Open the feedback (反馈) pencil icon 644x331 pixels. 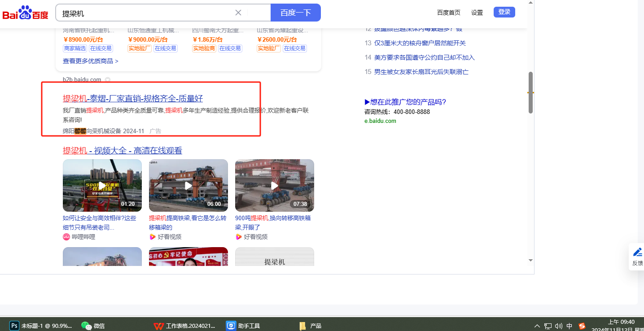click(x=637, y=252)
